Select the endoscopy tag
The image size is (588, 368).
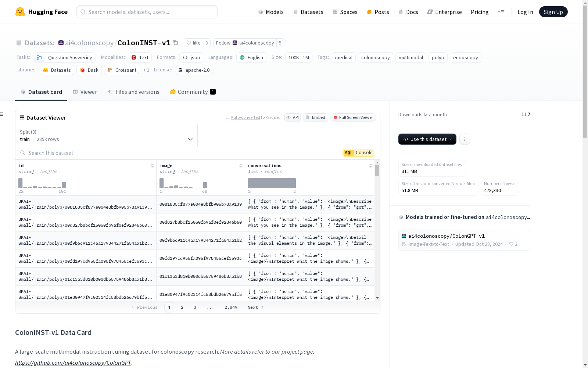point(465,57)
